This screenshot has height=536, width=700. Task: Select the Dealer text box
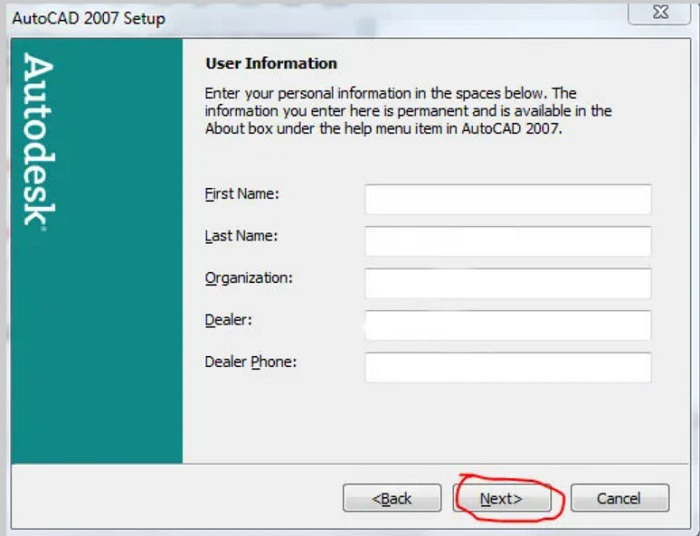click(508, 325)
